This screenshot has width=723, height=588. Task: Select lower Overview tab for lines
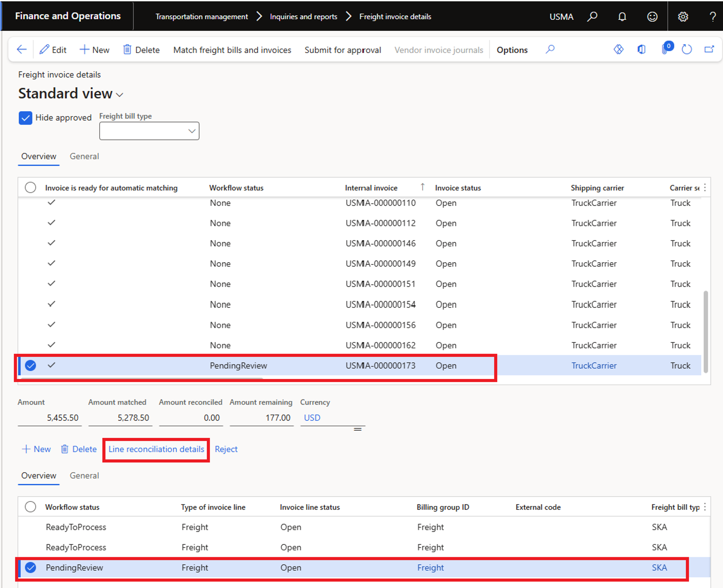pyautogui.click(x=39, y=475)
